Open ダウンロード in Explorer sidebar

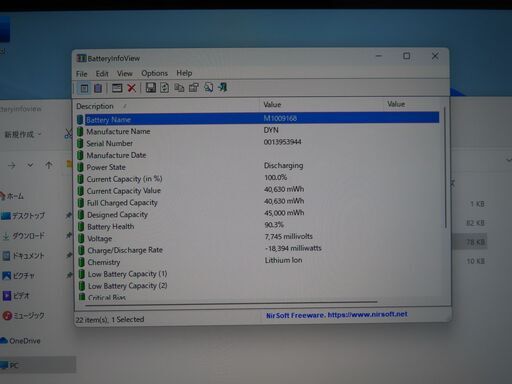pyautogui.click(x=23, y=236)
